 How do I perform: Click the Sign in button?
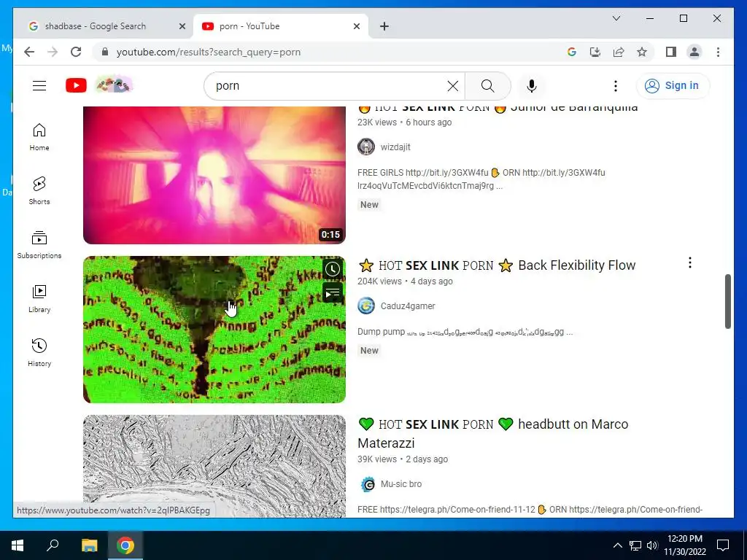(672, 86)
